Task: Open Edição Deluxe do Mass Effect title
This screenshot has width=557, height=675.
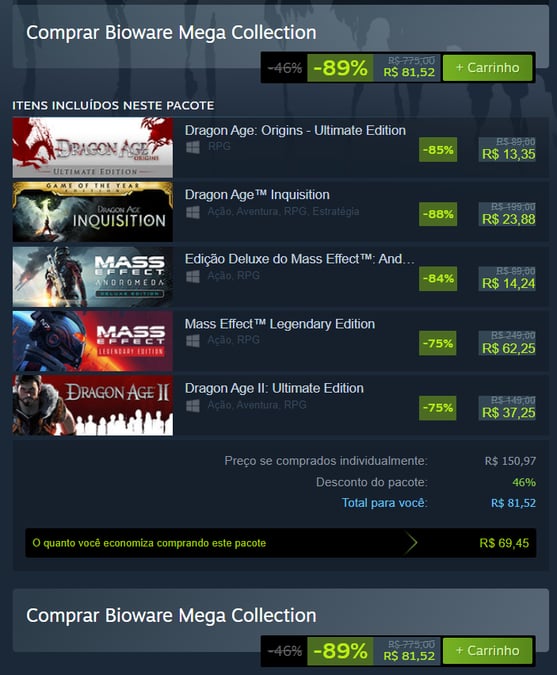Action: (300, 259)
